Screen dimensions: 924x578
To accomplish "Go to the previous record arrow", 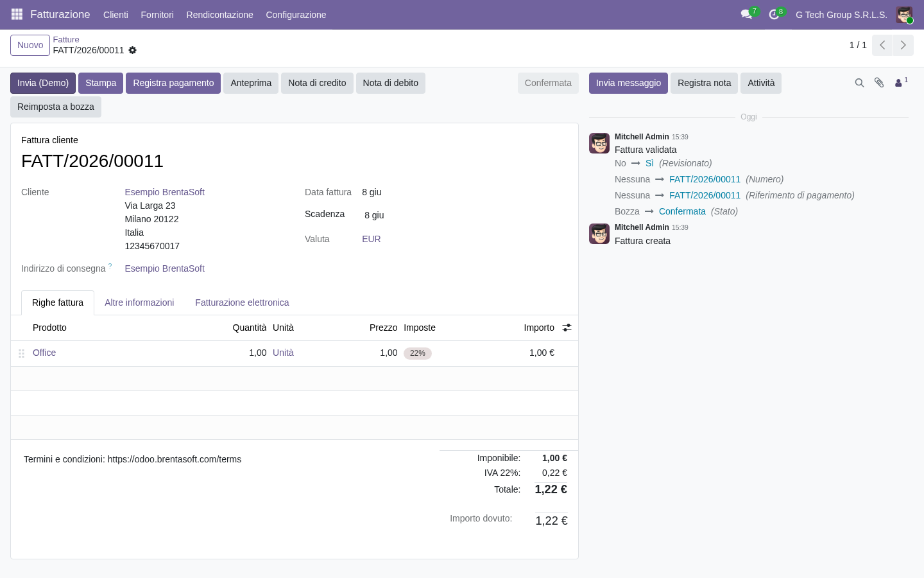I will point(882,45).
